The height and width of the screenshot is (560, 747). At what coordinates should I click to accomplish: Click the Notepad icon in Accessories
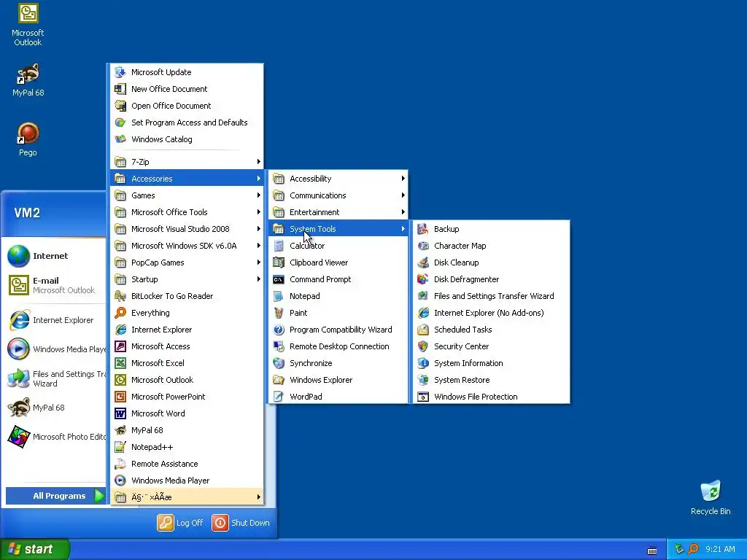click(278, 296)
